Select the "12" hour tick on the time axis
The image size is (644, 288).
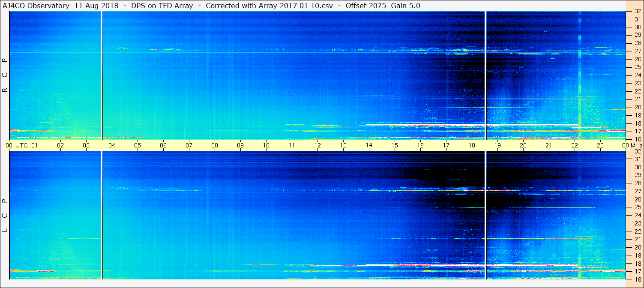(318, 145)
